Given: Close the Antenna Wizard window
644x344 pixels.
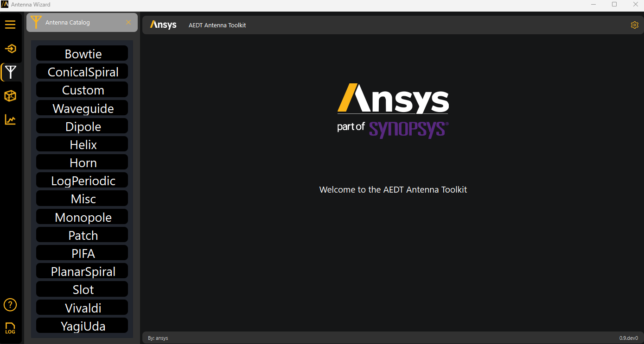Looking at the screenshot, I should [636, 5].
